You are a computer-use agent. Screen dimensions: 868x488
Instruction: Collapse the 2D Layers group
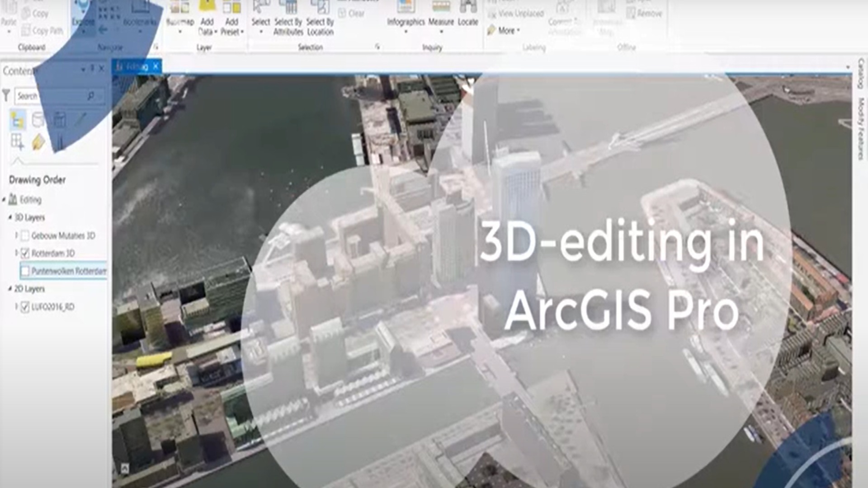coord(10,289)
